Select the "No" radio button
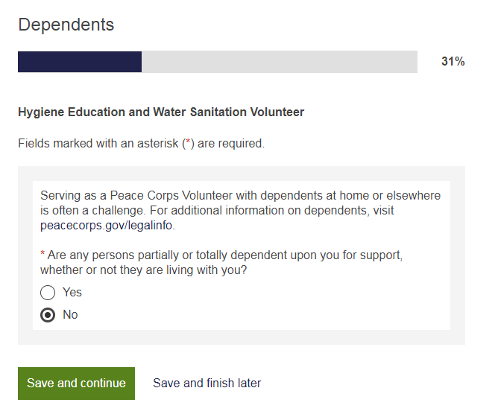 pos(48,315)
